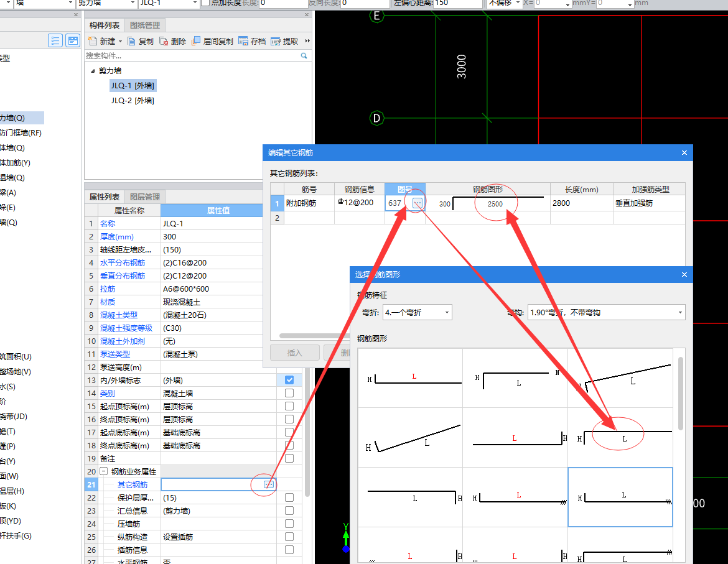Click the 存档 (Archive) toolbar icon
This screenshot has height=564, width=728.
[x=243, y=41]
